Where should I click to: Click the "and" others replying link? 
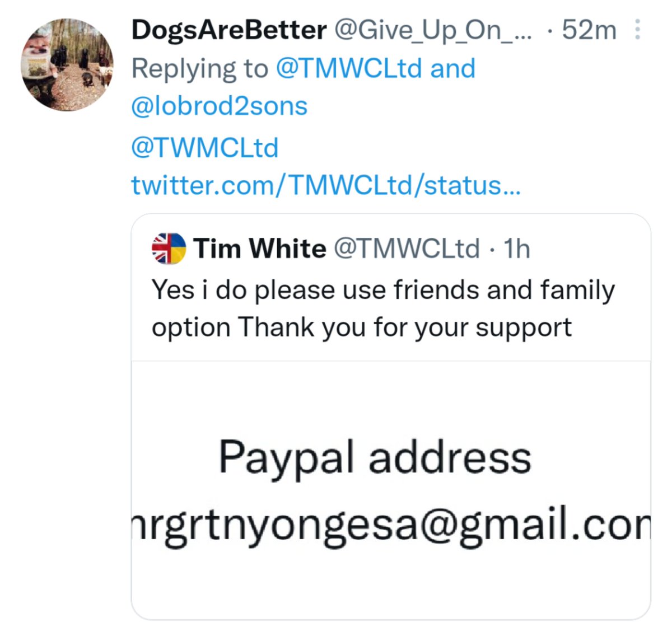452,68
